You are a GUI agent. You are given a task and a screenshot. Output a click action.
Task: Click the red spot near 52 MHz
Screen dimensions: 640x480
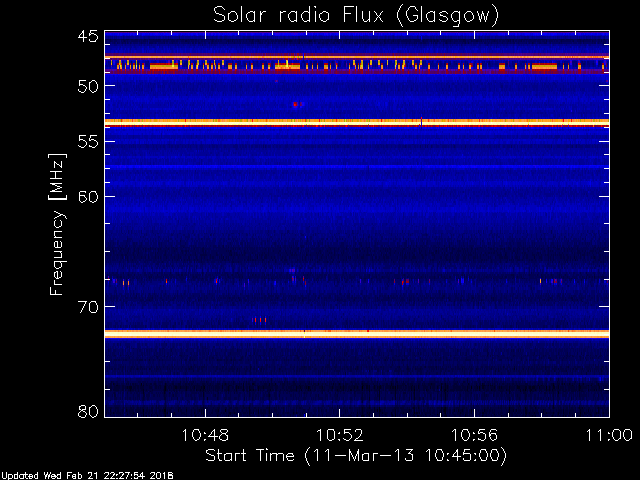click(296, 104)
